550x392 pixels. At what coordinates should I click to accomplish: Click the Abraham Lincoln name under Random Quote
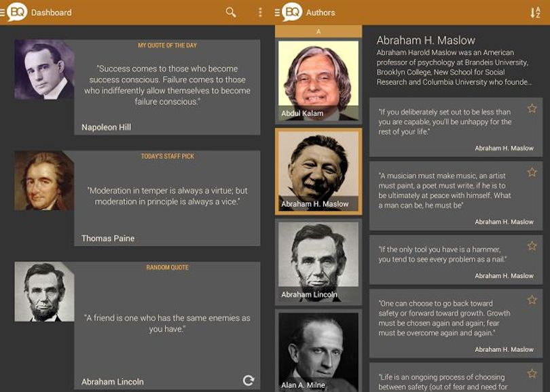(x=113, y=382)
